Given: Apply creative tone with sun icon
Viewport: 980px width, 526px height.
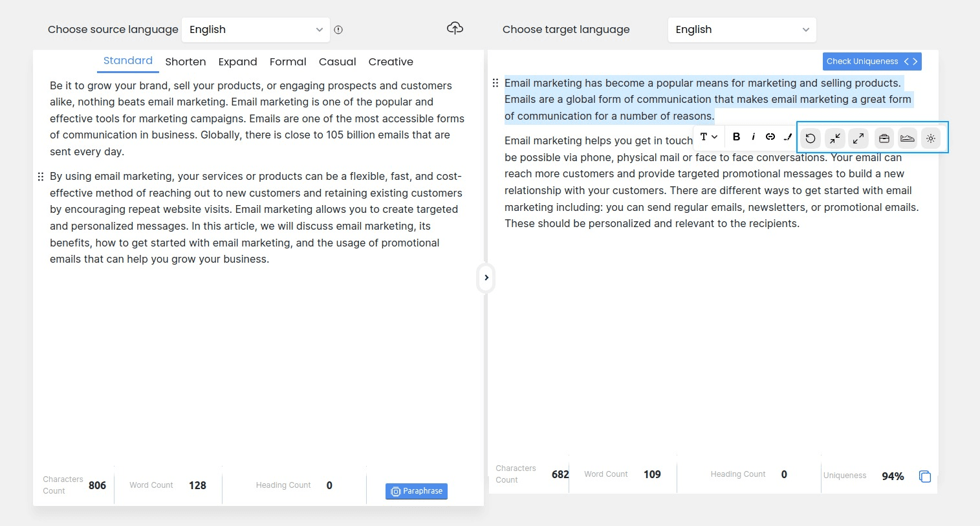Looking at the screenshot, I should tap(931, 138).
